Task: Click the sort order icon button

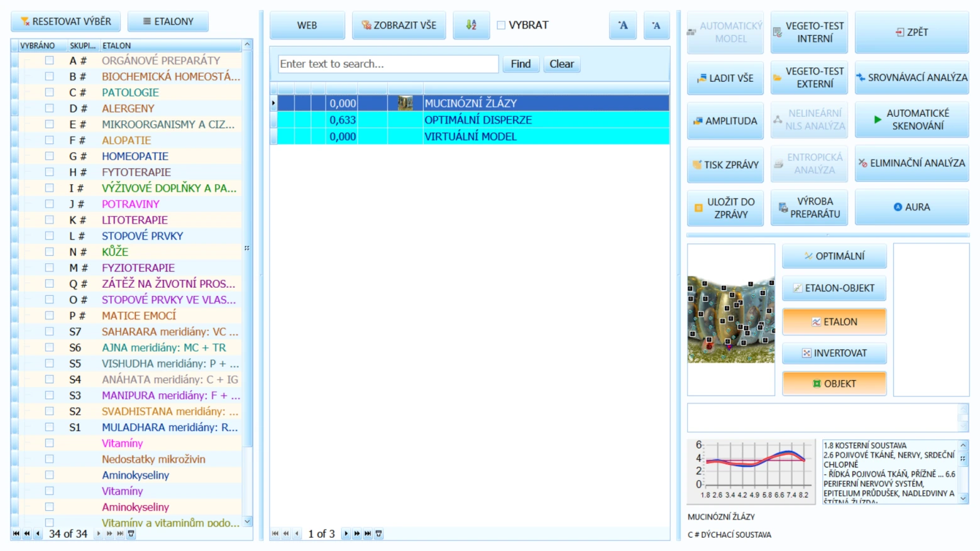Action: click(x=471, y=25)
